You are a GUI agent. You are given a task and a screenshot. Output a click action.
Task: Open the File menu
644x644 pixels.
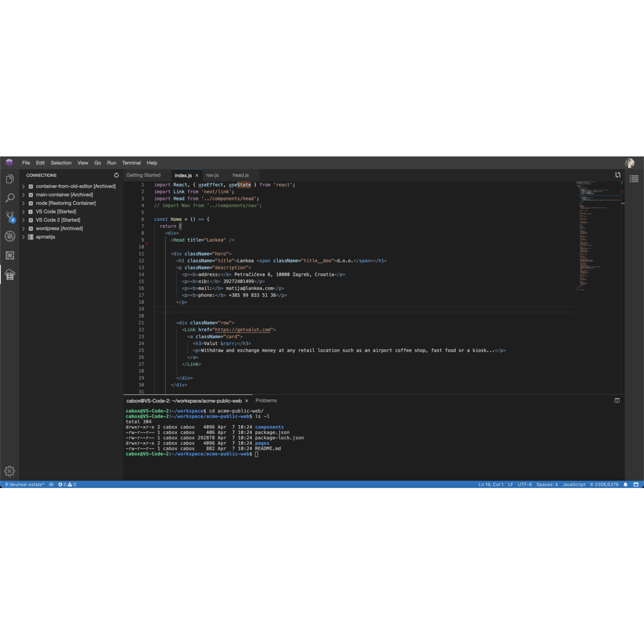point(26,163)
